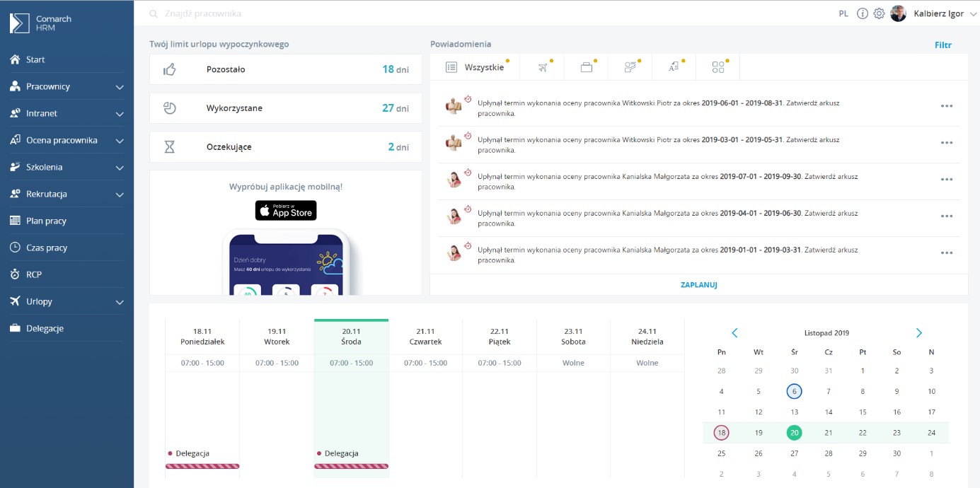Click the 22.11 Piątek column header
This screenshot has width=980, height=488.
pos(500,337)
